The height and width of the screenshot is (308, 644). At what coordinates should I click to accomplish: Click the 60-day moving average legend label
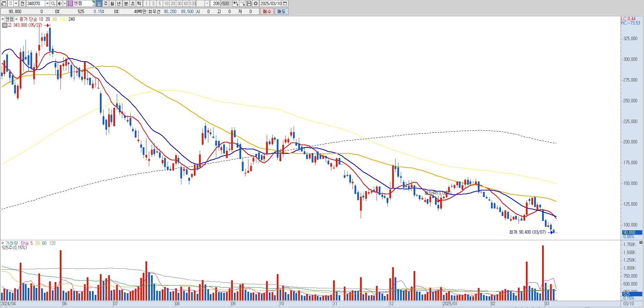[x=55, y=19]
